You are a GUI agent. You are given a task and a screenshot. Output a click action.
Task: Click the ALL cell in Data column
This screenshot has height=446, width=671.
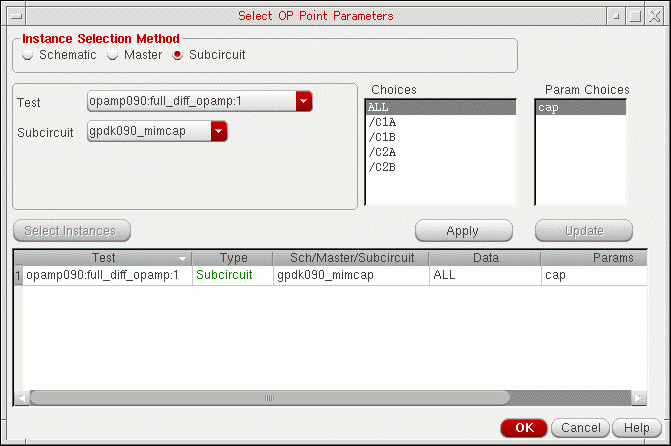(x=485, y=275)
